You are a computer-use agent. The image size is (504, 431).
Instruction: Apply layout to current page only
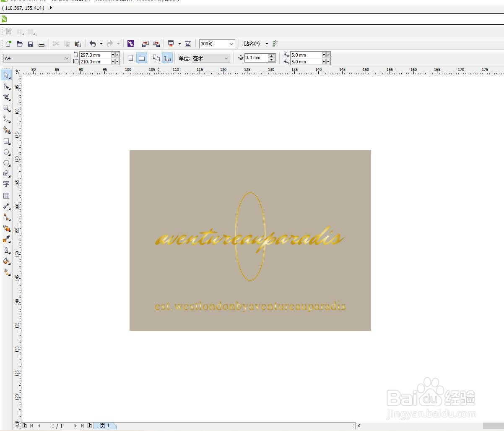167,58
